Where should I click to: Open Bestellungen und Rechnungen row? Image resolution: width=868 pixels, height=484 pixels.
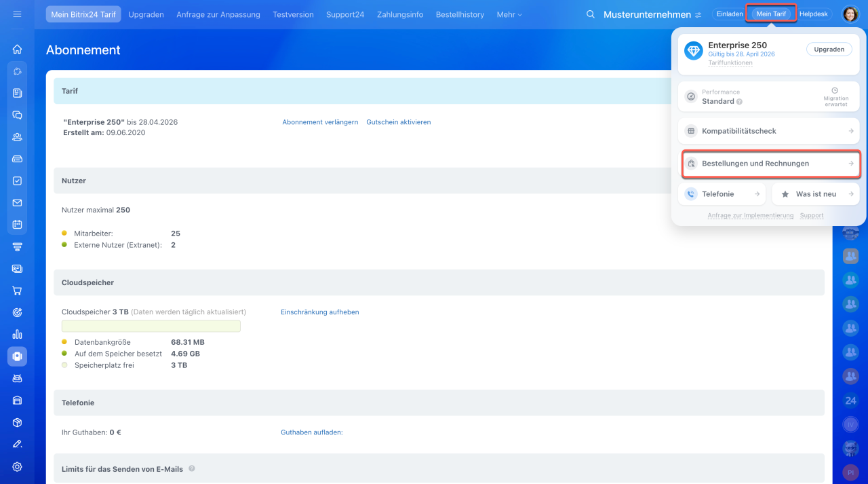[771, 164]
